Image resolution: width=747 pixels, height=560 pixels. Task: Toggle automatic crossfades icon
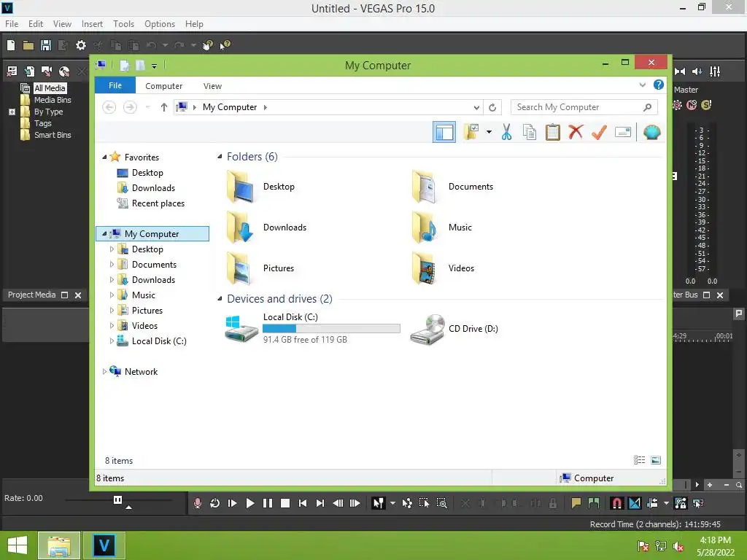(635, 503)
